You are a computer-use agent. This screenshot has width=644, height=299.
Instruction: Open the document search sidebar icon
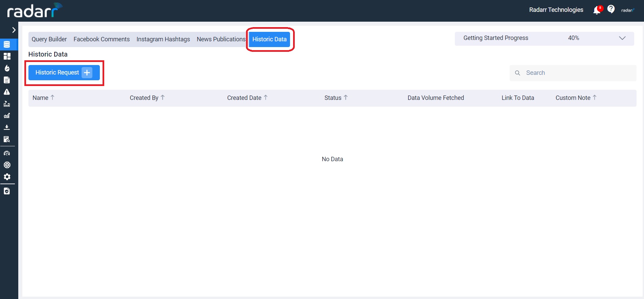pyautogui.click(x=7, y=139)
